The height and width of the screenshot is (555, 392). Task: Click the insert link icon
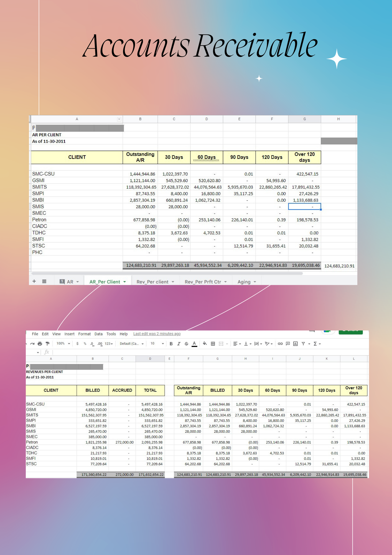280,344
